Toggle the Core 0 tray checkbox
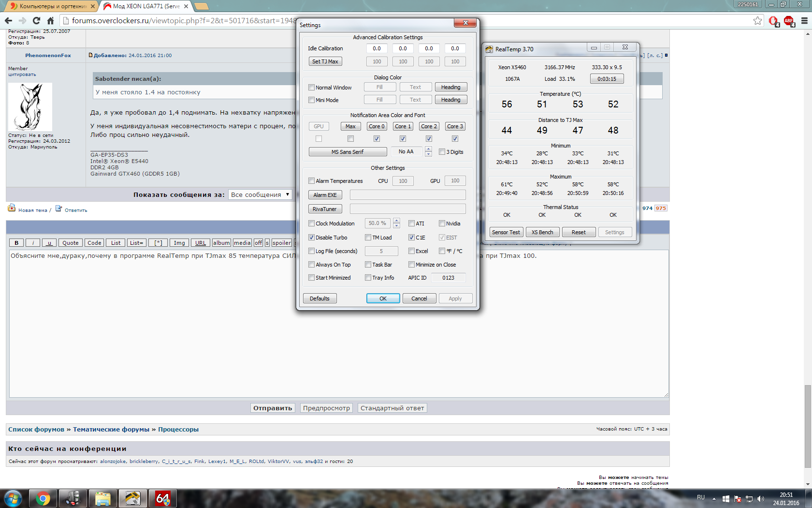 click(x=377, y=139)
